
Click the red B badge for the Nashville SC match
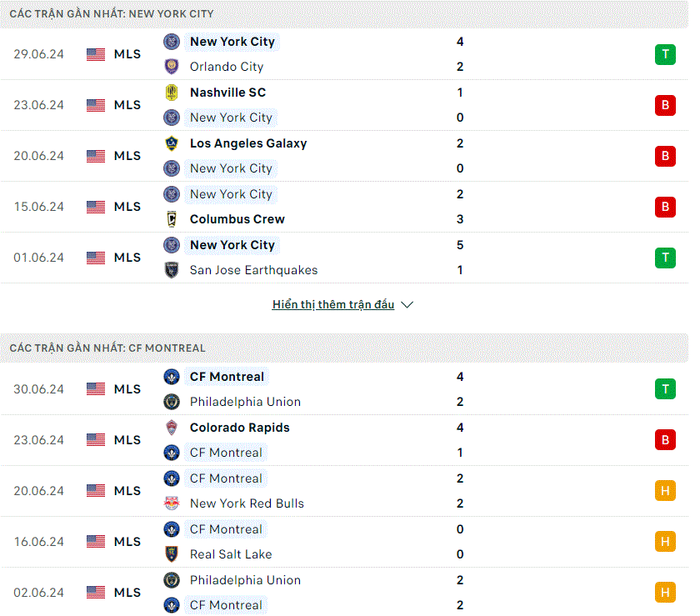pos(665,105)
